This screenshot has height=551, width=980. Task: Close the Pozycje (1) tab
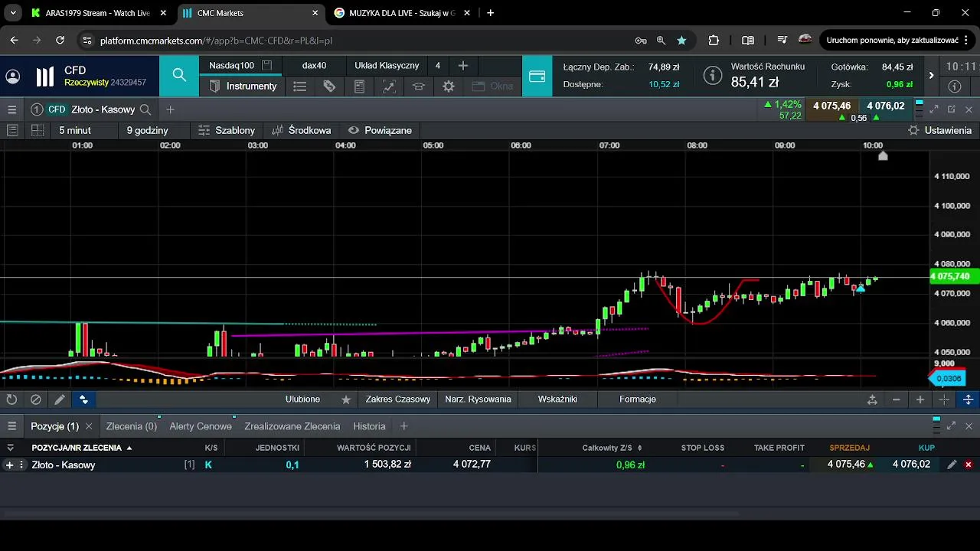[x=89, y=426]
